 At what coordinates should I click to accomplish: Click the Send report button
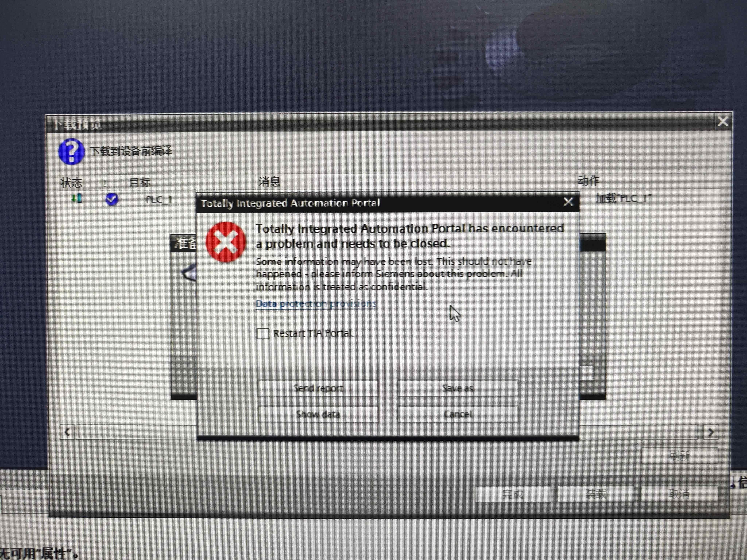(318, 388)
